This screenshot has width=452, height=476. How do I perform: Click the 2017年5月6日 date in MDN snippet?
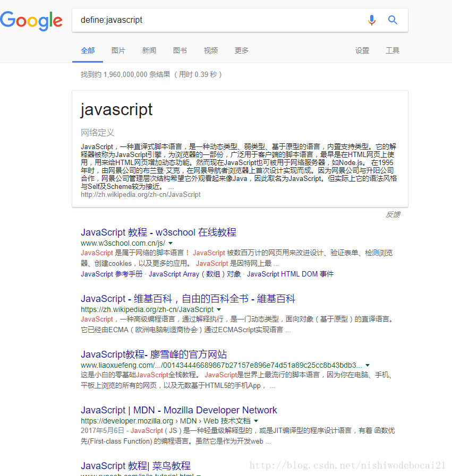point(103,431)
